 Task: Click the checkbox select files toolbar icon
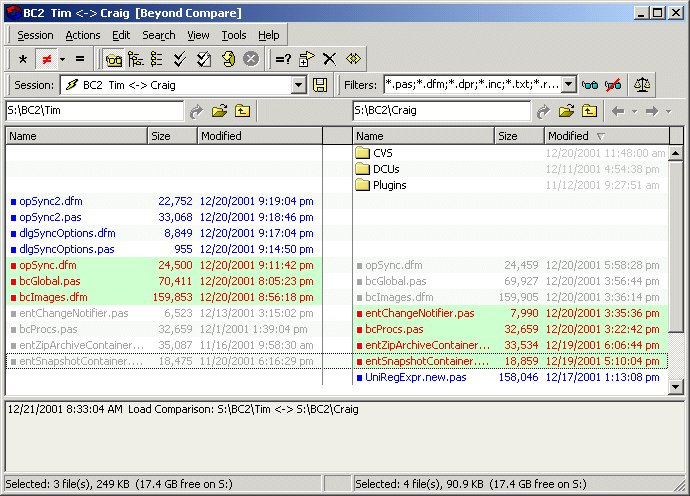pyautogui.click(x=203, y=59)
